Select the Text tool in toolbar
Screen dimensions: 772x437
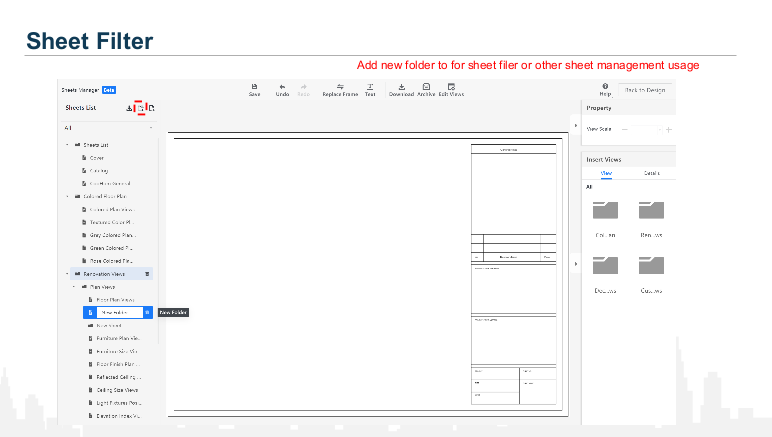coord(370,87)
